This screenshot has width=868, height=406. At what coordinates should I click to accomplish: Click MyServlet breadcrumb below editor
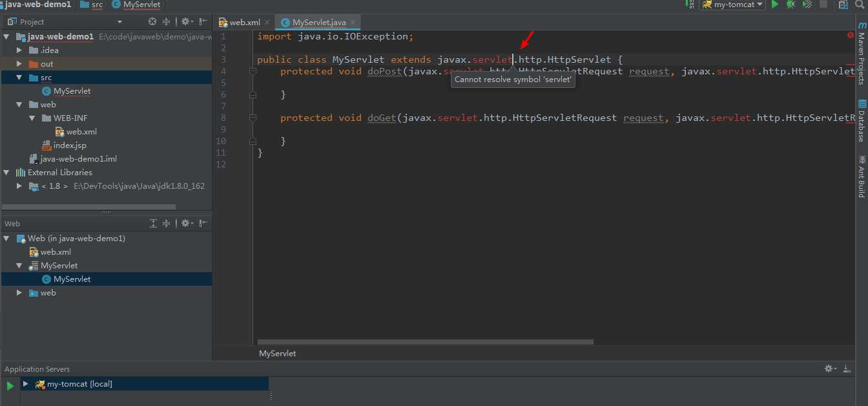tap(278, 354)
